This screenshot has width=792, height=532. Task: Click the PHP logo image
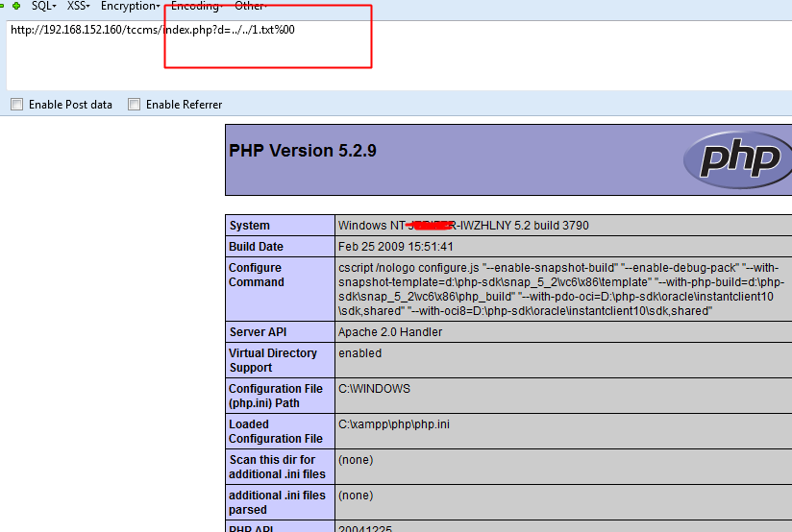737,159
